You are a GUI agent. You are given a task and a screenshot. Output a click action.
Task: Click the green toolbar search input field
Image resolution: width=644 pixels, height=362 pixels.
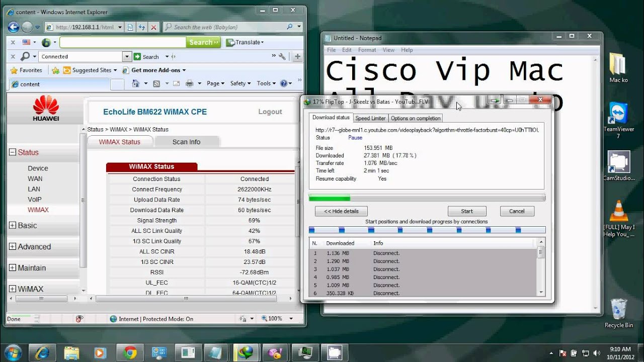(x=122, y=42)
